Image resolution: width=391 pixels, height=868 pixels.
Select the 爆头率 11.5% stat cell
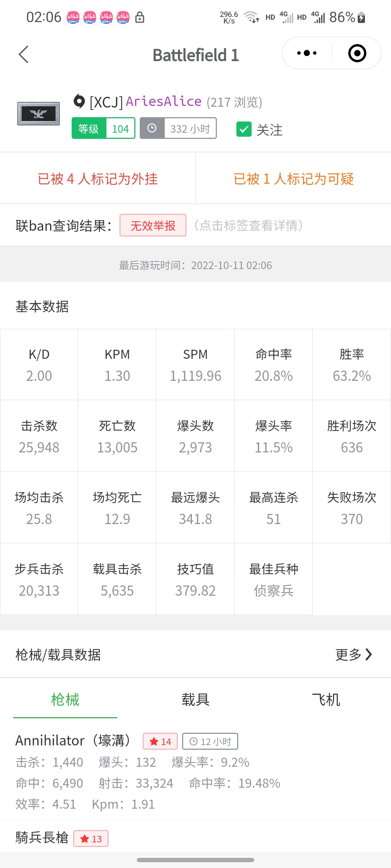tap(274, 436)
